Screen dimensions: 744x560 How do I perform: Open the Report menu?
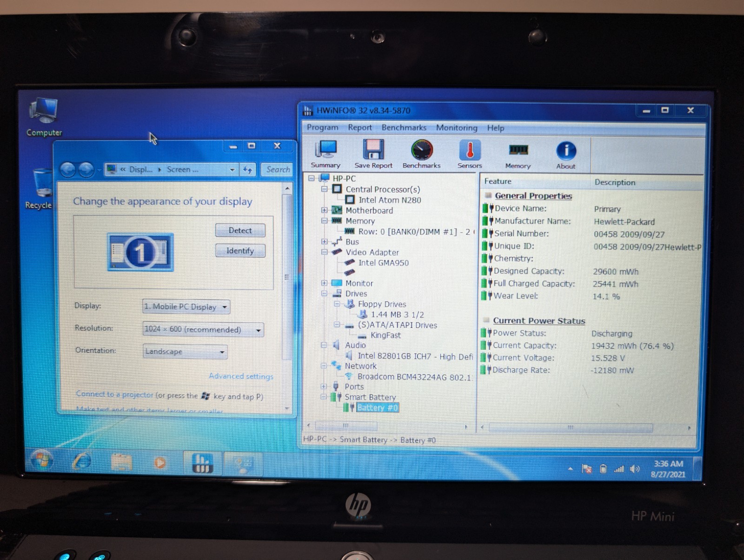(x=360, y=127)
